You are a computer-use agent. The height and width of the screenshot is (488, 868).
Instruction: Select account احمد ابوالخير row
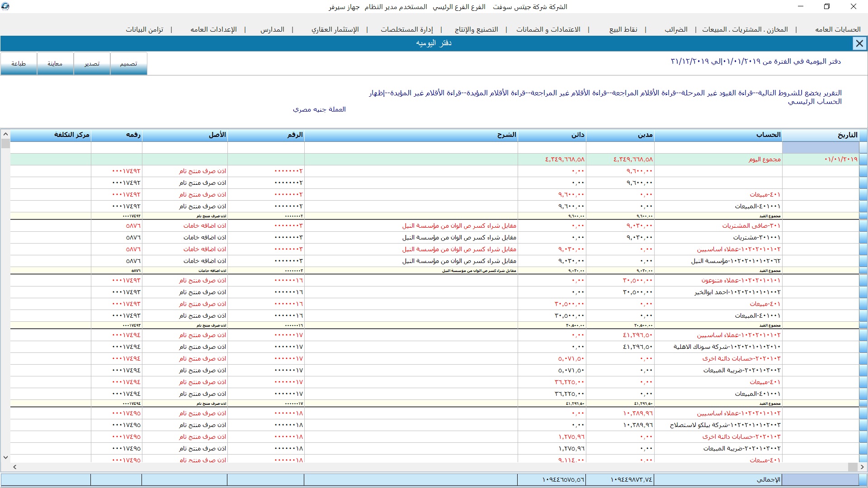pyautogui.click(x=737, y=292)
